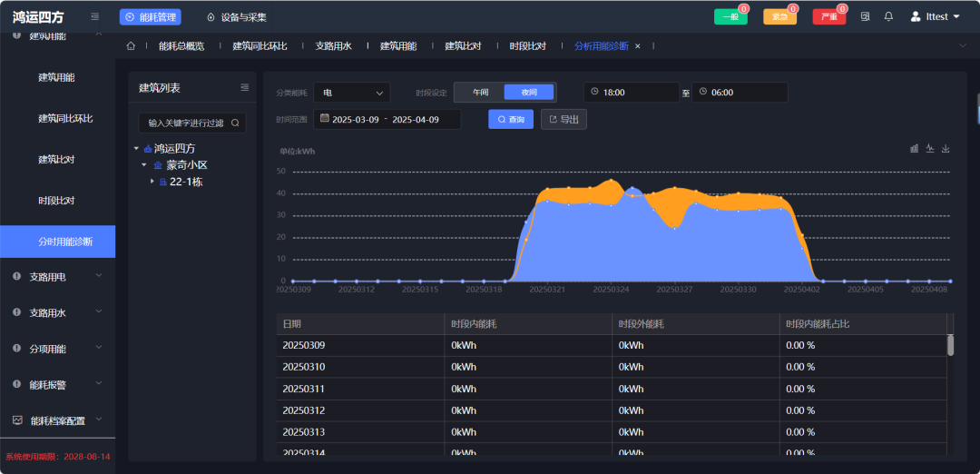Switch to the 支路用水 tab
The image size is (980, 474).
(333, 45)
